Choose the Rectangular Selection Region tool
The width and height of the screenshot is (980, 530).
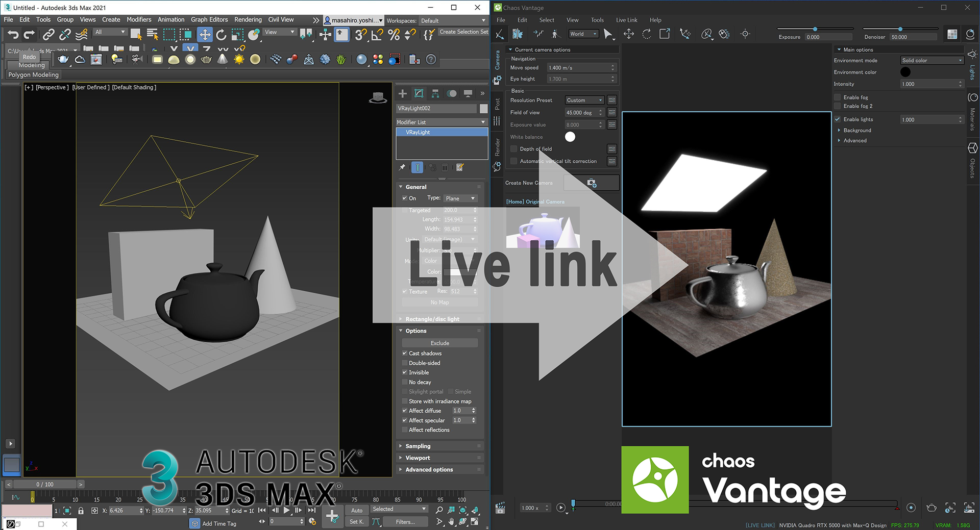pos(169,35)
